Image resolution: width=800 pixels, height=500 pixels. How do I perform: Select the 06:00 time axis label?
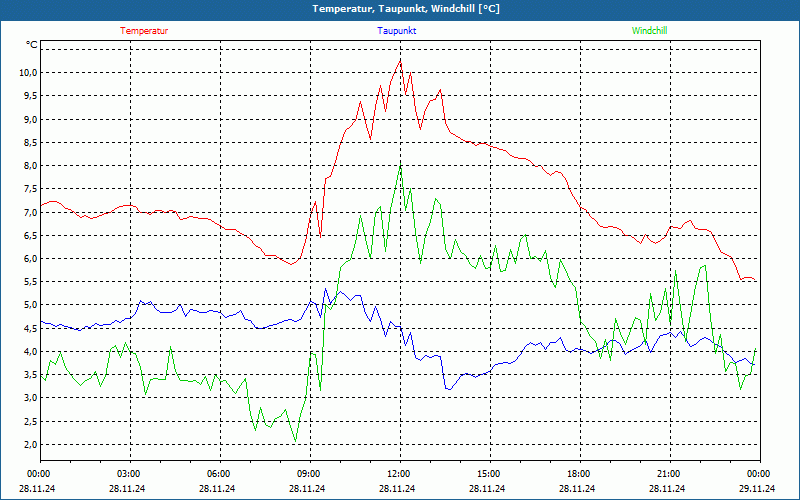pos(219,474)
